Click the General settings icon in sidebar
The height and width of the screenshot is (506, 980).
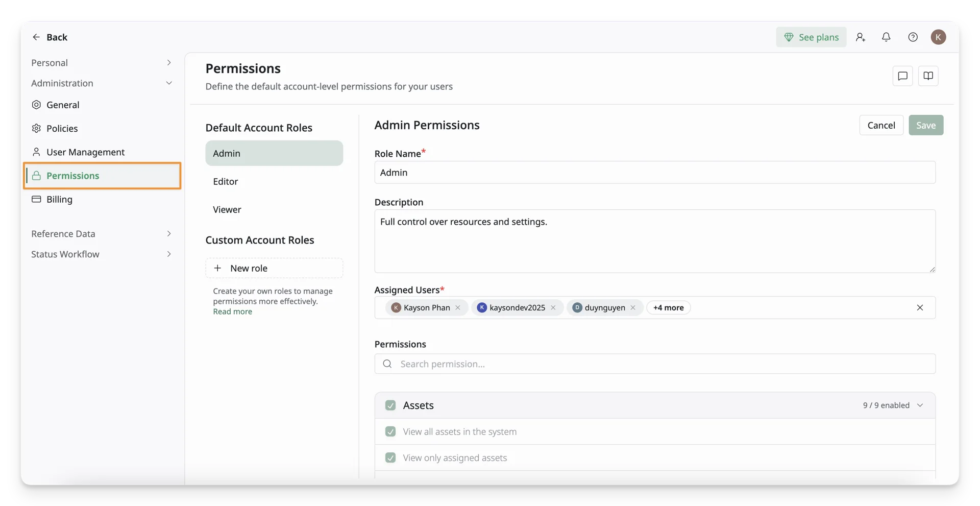36,105
